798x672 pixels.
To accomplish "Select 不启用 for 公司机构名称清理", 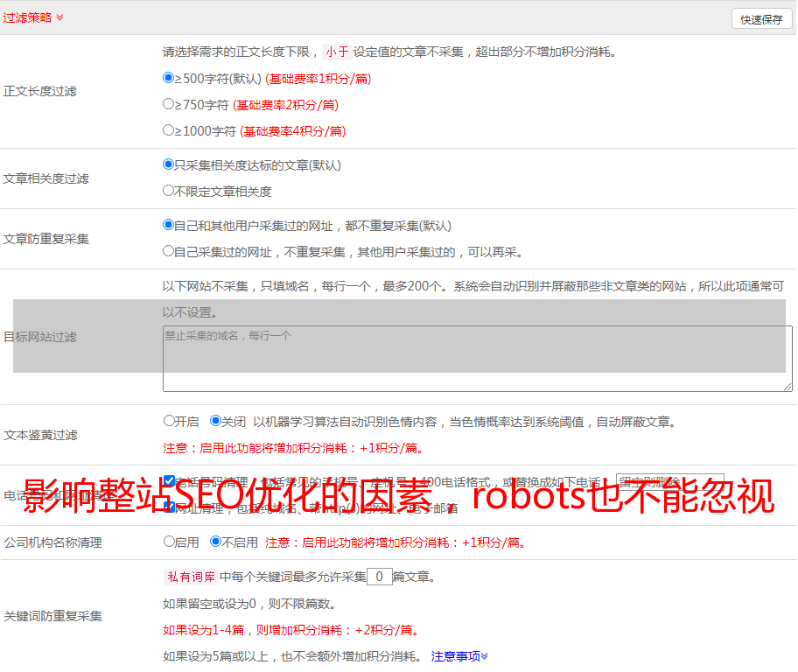I will 215,542.
